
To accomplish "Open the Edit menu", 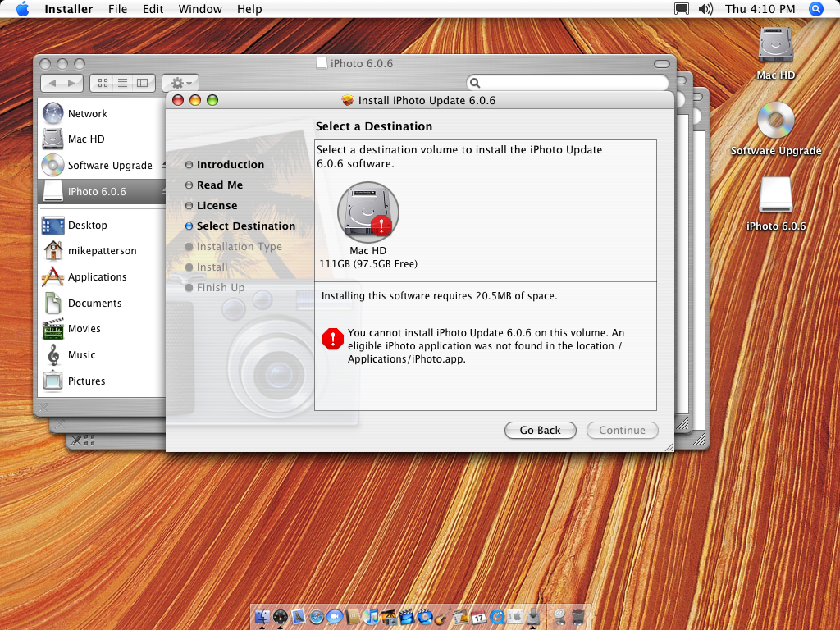I will coord(153,9).
